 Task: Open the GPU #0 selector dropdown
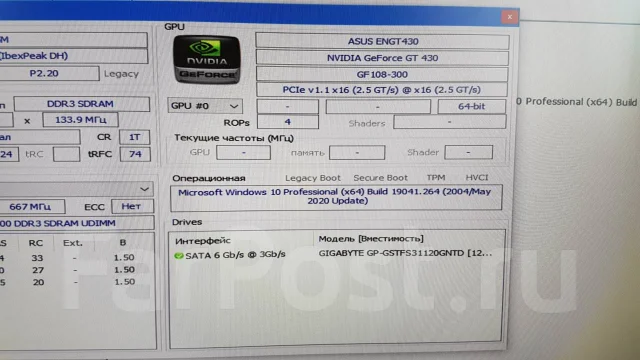(205, 106)
